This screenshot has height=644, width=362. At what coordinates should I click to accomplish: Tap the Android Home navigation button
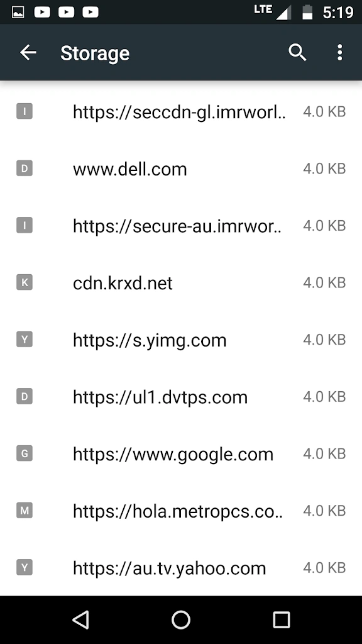pos(181,619)
